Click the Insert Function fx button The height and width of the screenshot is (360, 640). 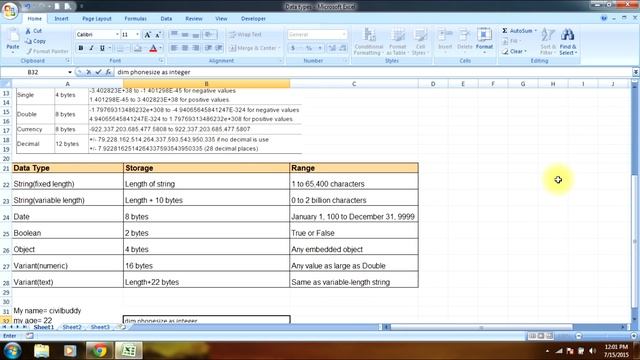pyautogui.click(x=108, y=72)
